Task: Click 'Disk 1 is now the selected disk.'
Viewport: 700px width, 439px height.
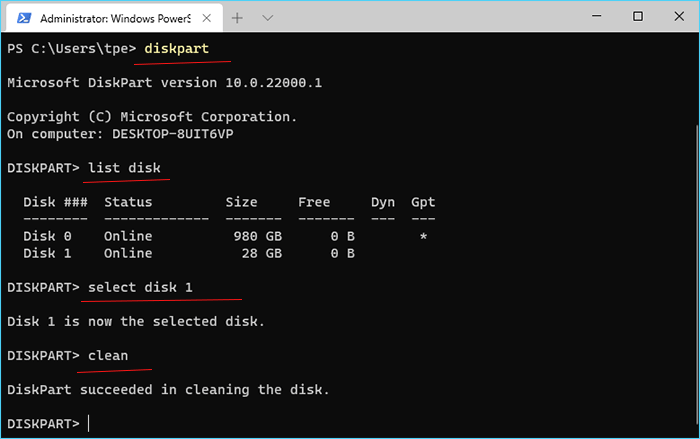Action: coord(136,321)
